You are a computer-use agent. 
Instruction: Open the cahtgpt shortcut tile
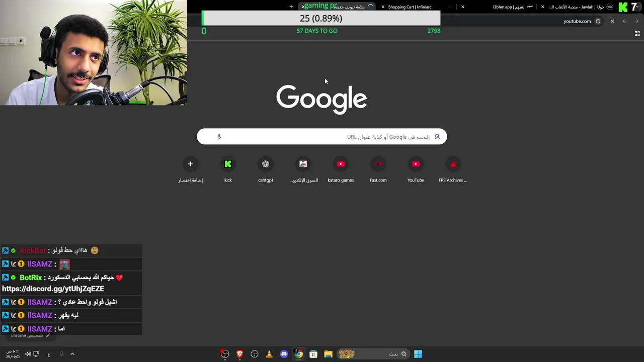point(266,170)
